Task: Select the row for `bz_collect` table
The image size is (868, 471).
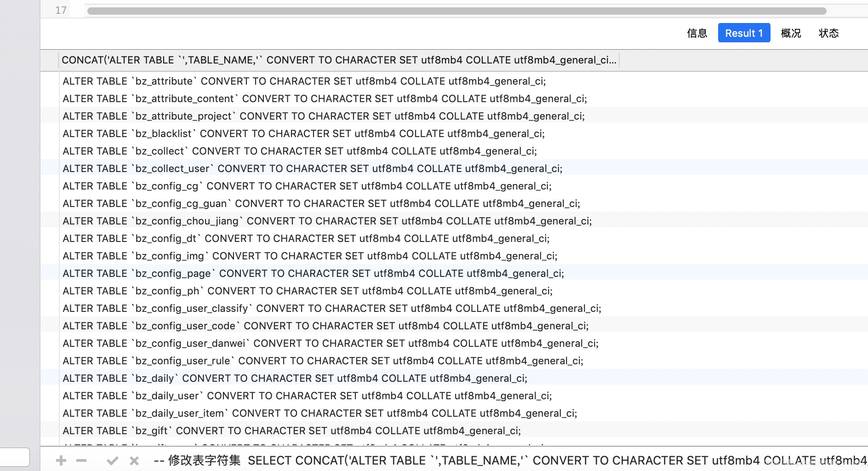Action: 454,151
